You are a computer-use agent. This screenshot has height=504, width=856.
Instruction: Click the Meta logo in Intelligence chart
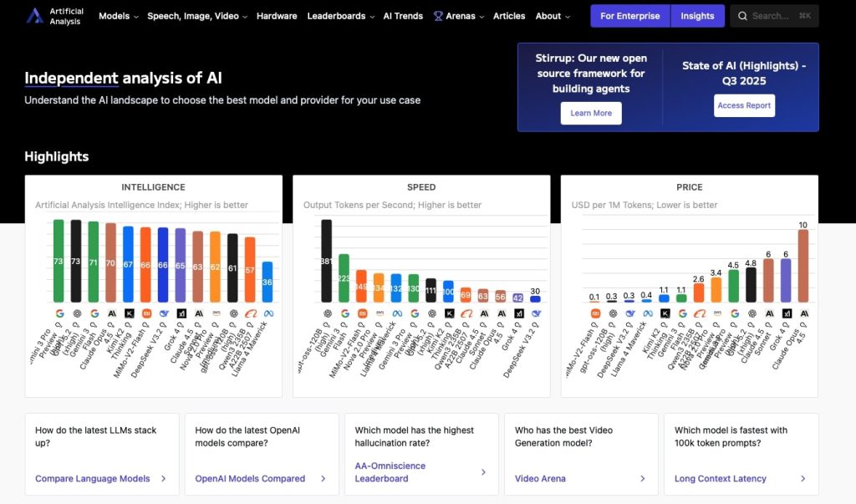[267, 313]
